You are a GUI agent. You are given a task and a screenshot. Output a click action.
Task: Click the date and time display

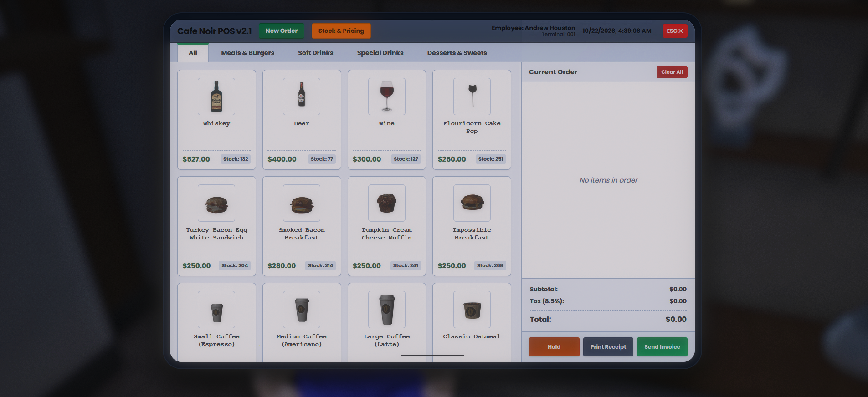pos(617,31)
